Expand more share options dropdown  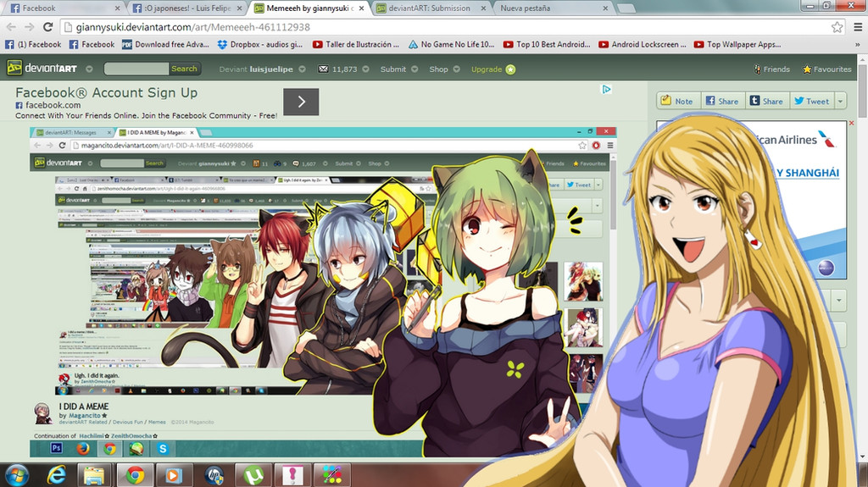tap(840, 101)
